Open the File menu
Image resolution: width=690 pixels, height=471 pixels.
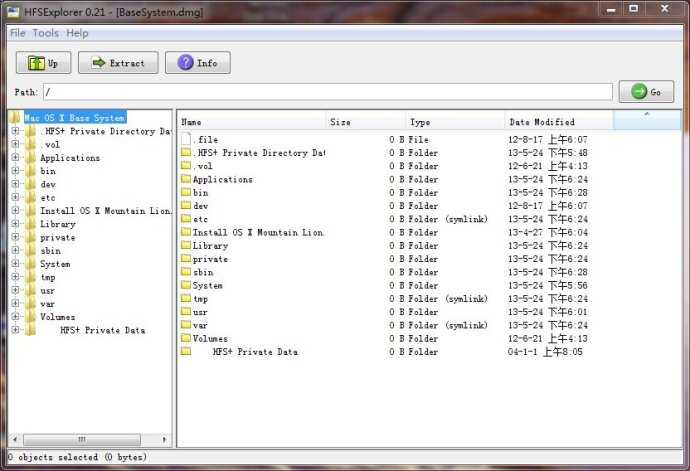(x=18, y=33)
